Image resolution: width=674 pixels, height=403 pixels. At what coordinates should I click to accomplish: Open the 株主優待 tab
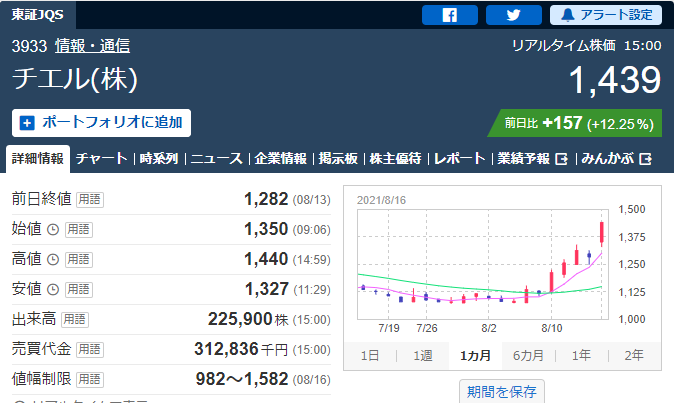395,159
